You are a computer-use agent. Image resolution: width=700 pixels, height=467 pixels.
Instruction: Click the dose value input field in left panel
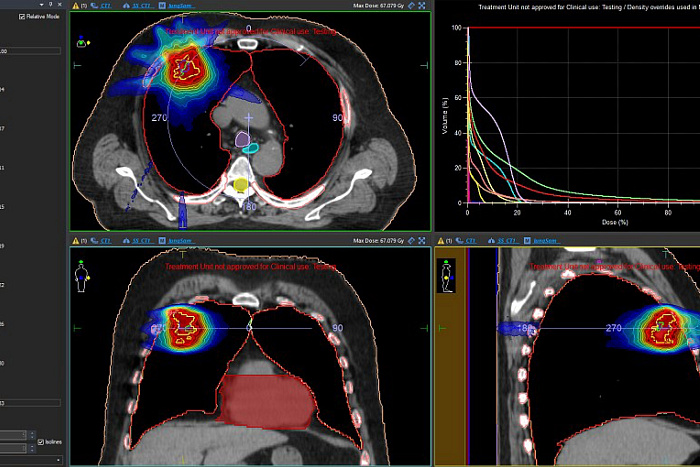pos(30,51)
